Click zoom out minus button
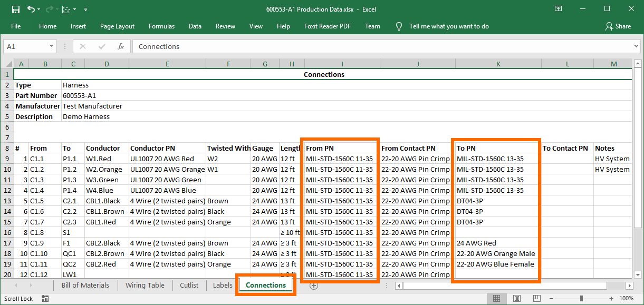Screen dimensions: 644x305 552,299
